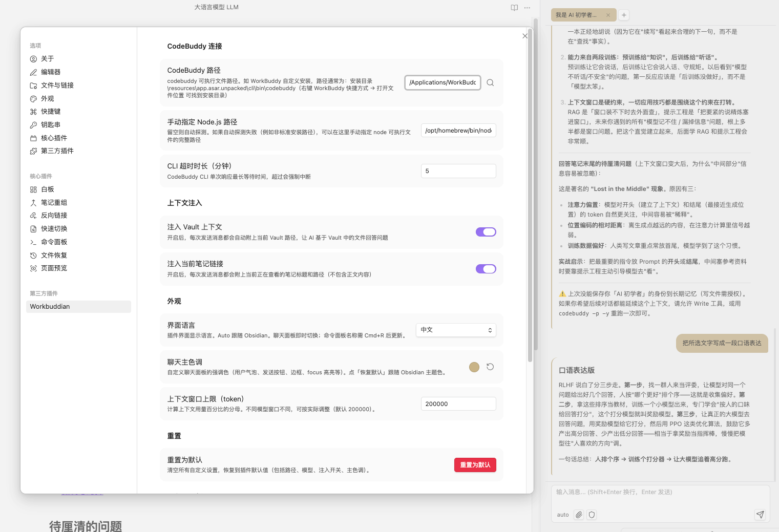The width and height of the screenshot is (779, 532).
Task: Click the pencil icon next to 编辑器
Action: [33, 72]
